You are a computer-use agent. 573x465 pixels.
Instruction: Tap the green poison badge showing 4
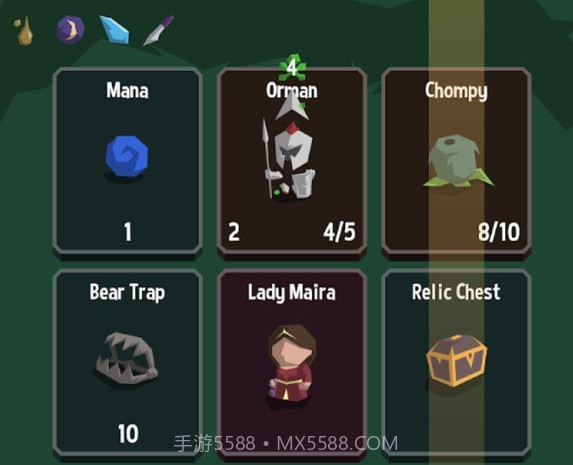[x=292, y=67]
